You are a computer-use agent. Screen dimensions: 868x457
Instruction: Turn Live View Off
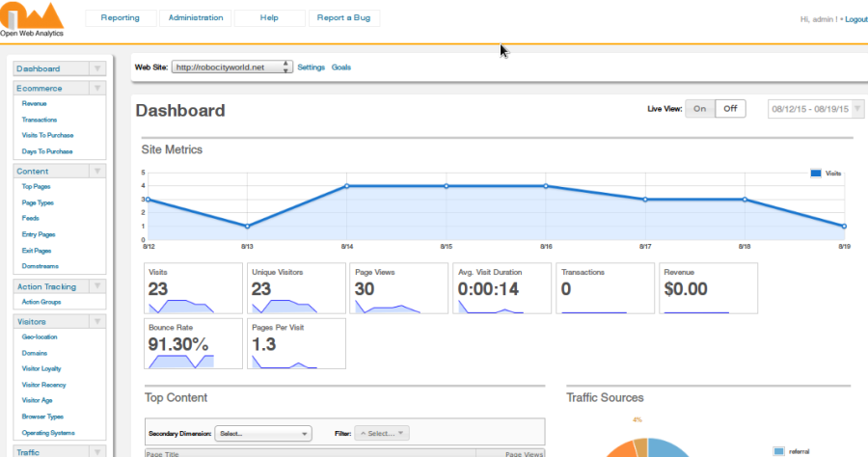(730, 109)
